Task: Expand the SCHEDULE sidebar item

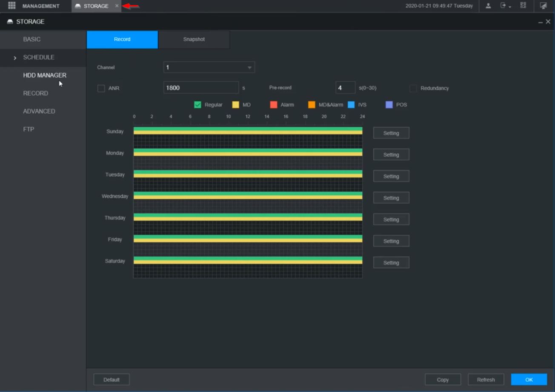Action: (38, 57)
